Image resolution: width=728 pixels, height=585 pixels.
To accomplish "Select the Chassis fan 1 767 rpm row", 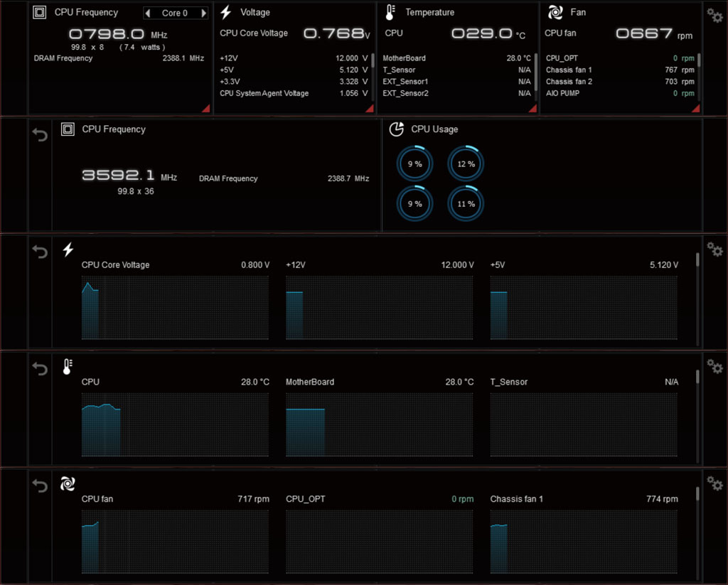I will coord(620,70).
